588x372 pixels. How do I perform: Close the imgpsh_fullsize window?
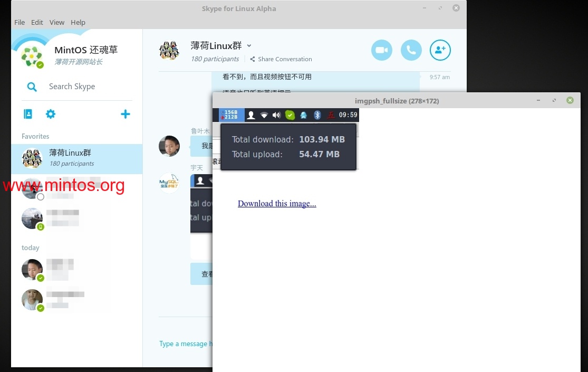(570, 100)
